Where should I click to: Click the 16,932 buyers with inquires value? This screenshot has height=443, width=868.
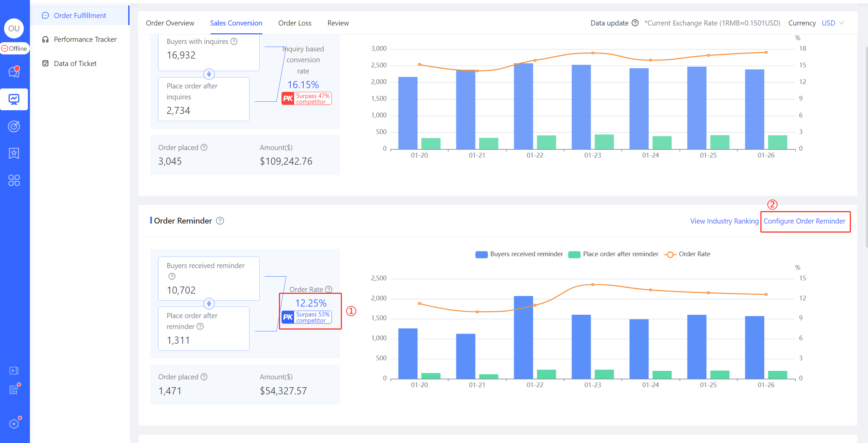tap(181, 55)
